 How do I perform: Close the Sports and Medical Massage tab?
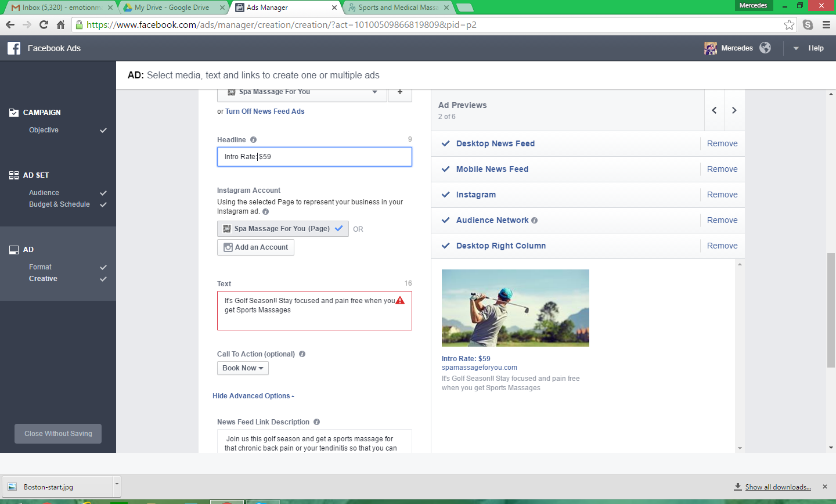tap(446, 8)
